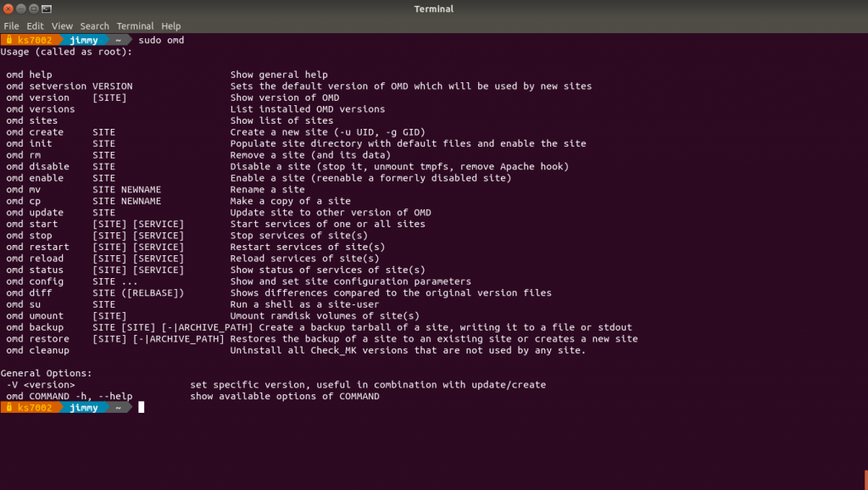Image resolution: width=868 pixels, height=490 pixels.
Task: Click the "omd setversion" command text
Action: click(47, 86)
